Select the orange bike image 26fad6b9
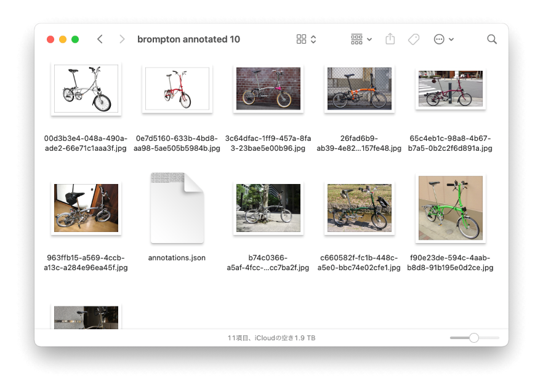Viewport: 543px width, 392px height. point(359,89)
